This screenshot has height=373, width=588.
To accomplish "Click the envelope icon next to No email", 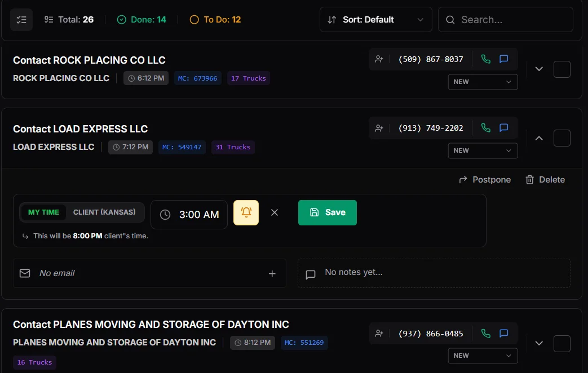I will pos(25,273).
